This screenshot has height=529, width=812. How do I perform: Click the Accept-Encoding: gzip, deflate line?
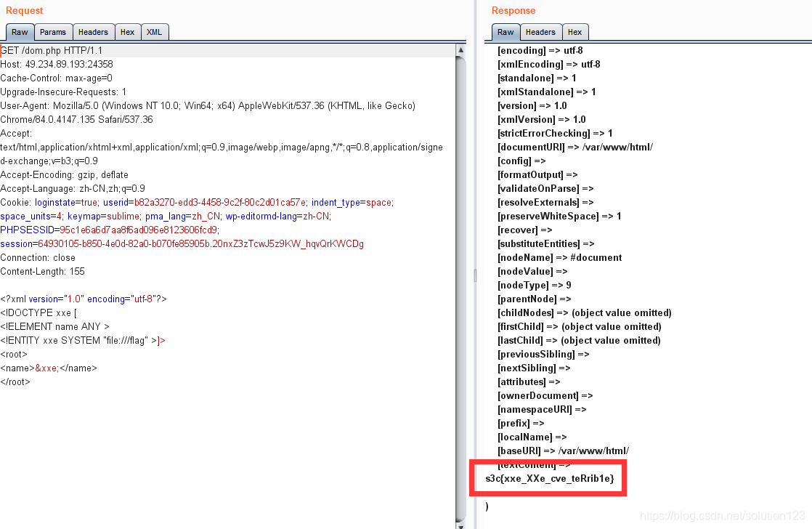[64, 174]
